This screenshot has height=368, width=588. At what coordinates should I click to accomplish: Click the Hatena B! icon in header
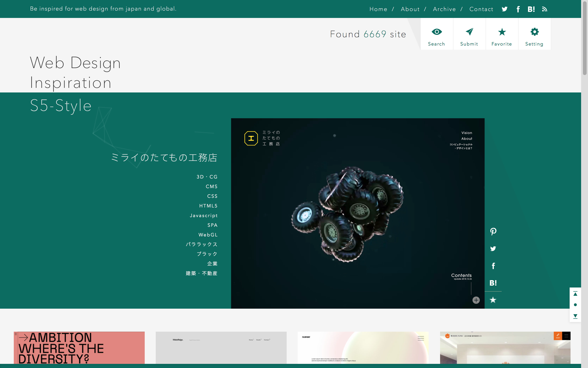click(531, 9)
